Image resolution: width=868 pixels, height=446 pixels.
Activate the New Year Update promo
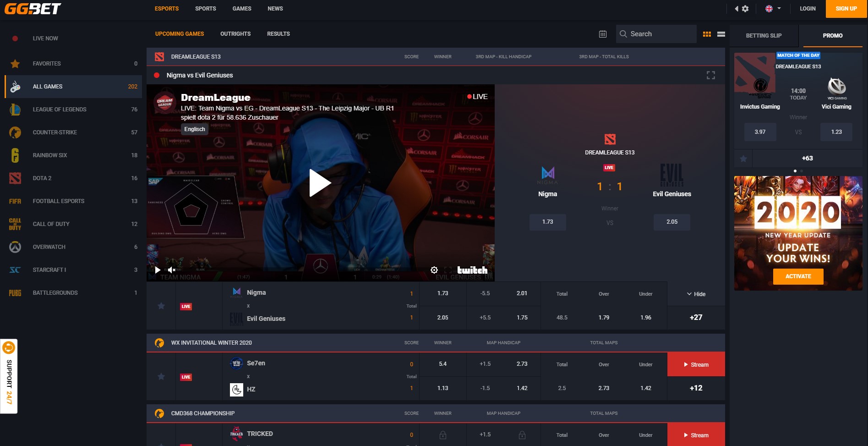798,276
